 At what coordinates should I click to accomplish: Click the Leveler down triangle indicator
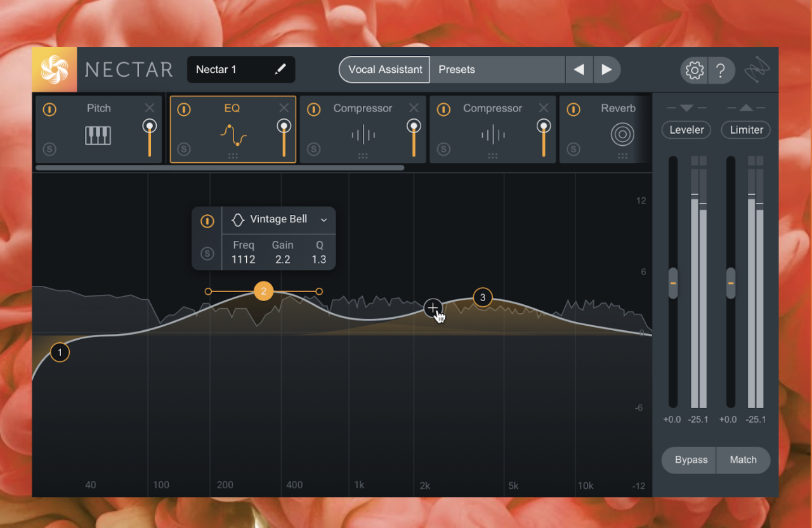686,108
